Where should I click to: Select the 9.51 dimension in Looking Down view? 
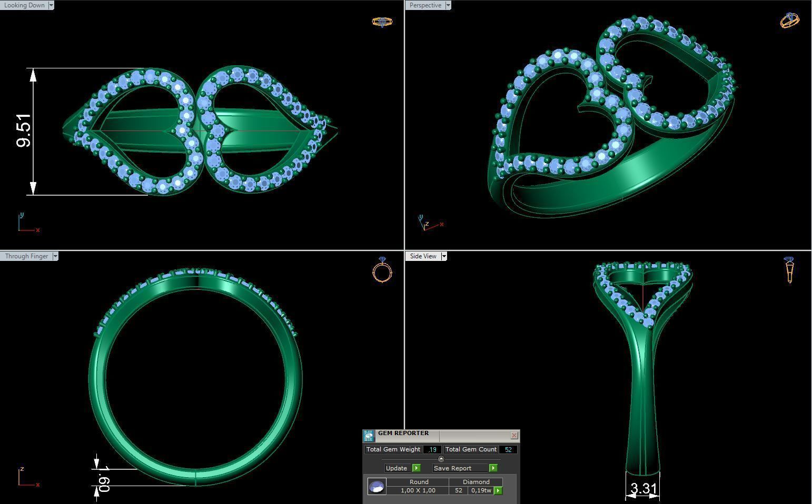point(24,130)
